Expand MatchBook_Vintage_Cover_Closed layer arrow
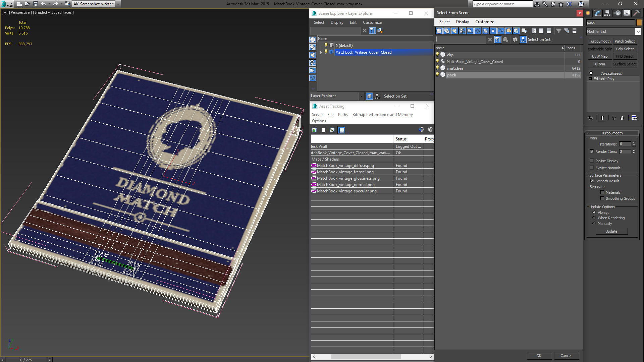The image size is (644, 362). click(x=321, y=52)
